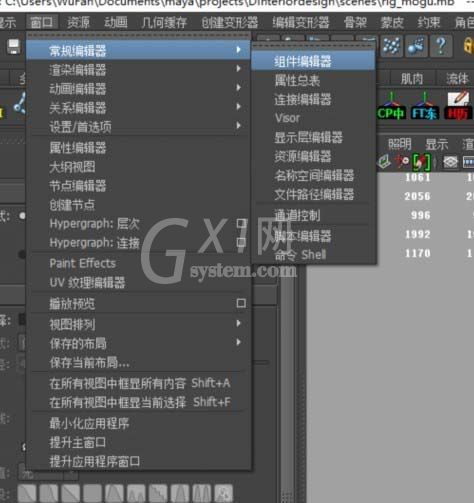Image resolution: width=474 pixels, height=503 pixels.
Task: Choose 提升主窗口 menu item
Action: (138, 442)
